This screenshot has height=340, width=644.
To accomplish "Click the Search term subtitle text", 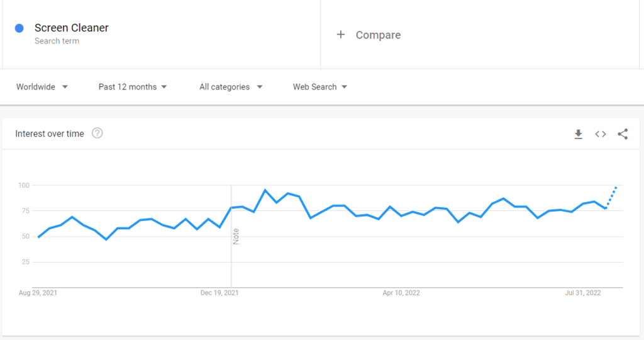I will [x=57, y=41].
